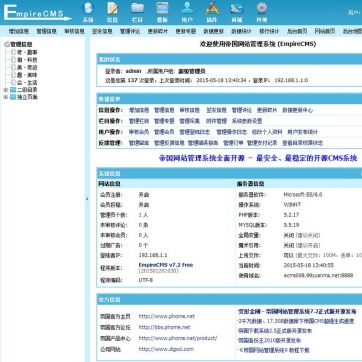Click 管理登陆日志 link in quick menu

tap(195, 132)
